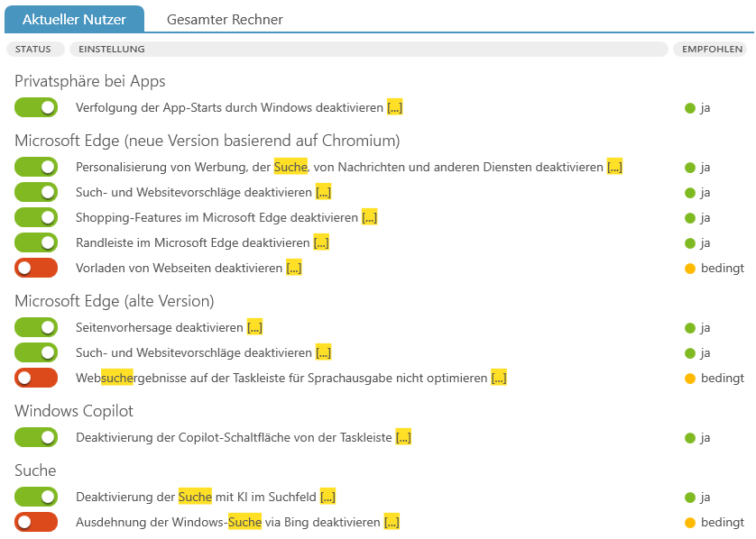Expand details [...] for Verfolgung der App-Starts
756x539 pixels.
pos(395,107)
